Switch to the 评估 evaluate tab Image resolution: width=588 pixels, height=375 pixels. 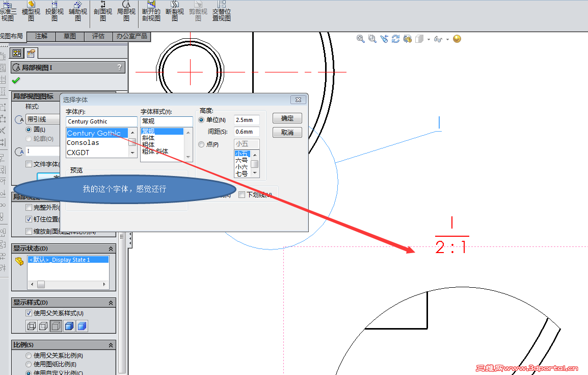[98, 36]
